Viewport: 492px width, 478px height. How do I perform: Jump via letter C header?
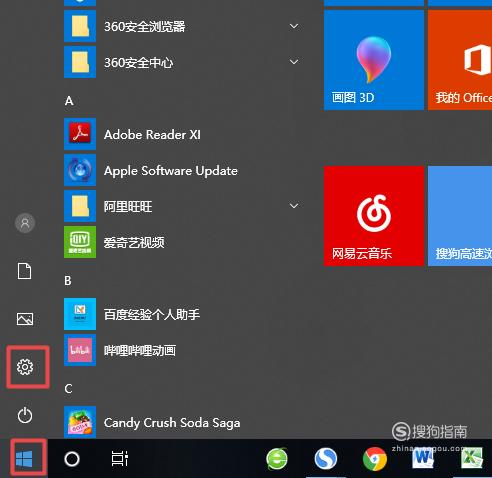point(68,389)
